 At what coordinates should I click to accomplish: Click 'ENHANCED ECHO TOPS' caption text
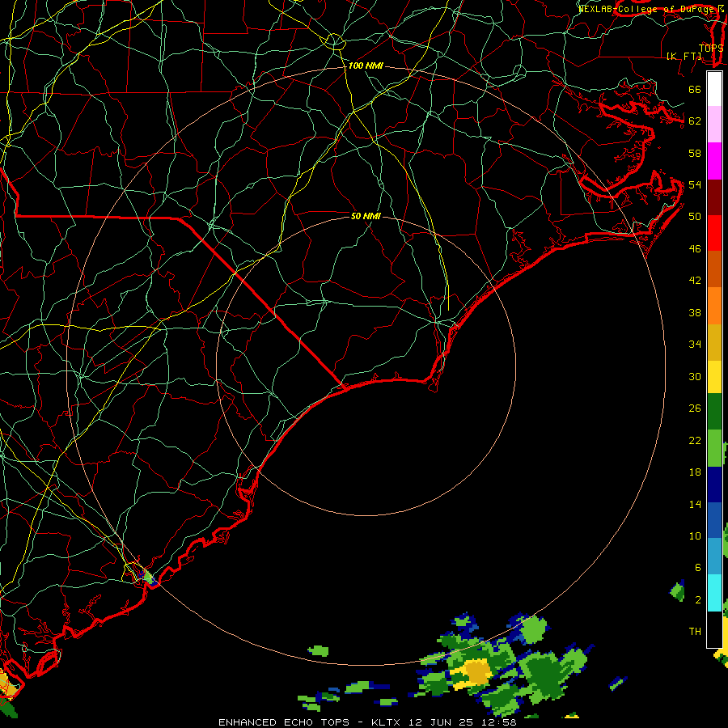click(284, 722)
